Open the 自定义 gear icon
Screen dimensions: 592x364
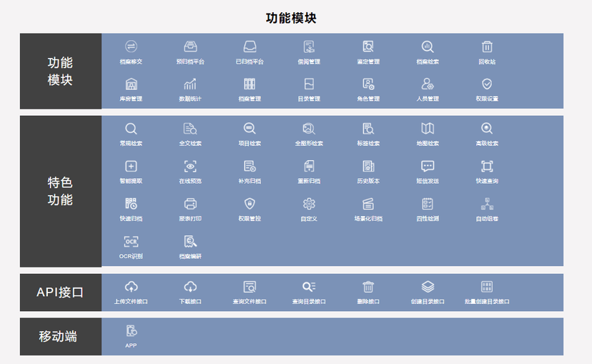[x=309, y=204]
